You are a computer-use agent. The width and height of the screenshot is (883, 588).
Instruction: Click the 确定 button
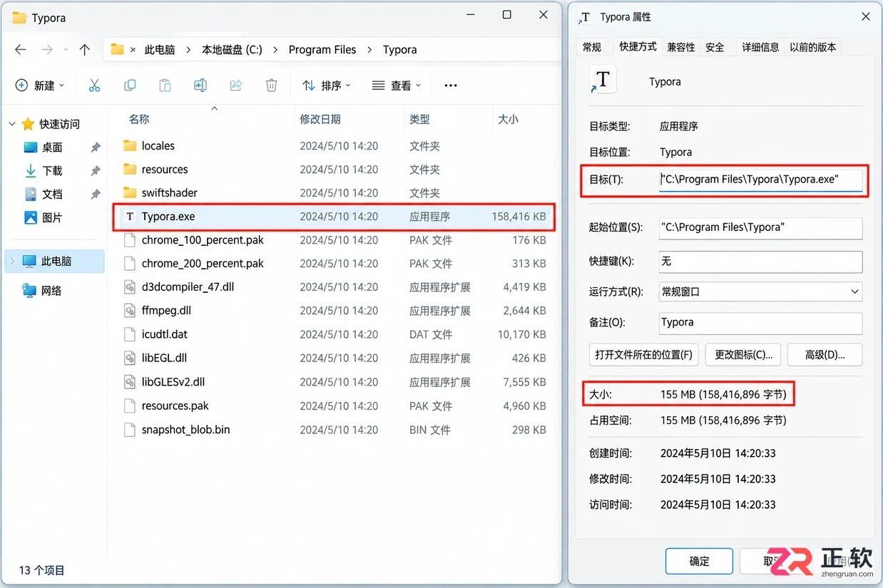point(699,561)
